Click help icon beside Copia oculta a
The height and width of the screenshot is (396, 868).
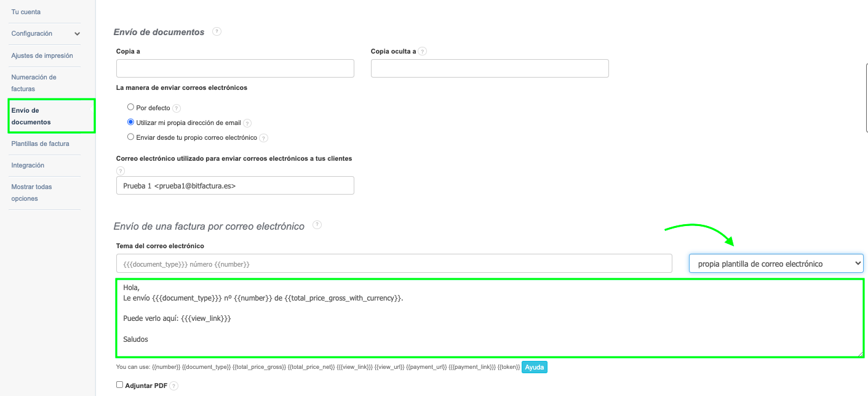click(x=422, y=52)
